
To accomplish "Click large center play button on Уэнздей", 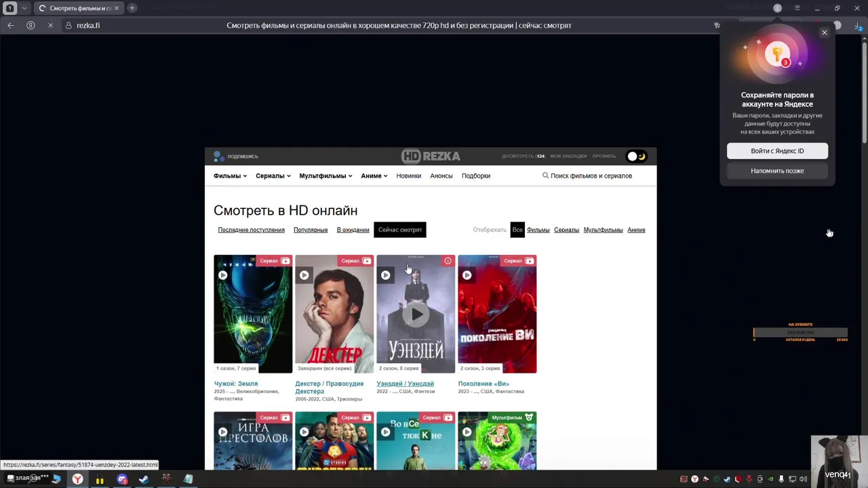I will pyautogui.click(x=416, y=315).
